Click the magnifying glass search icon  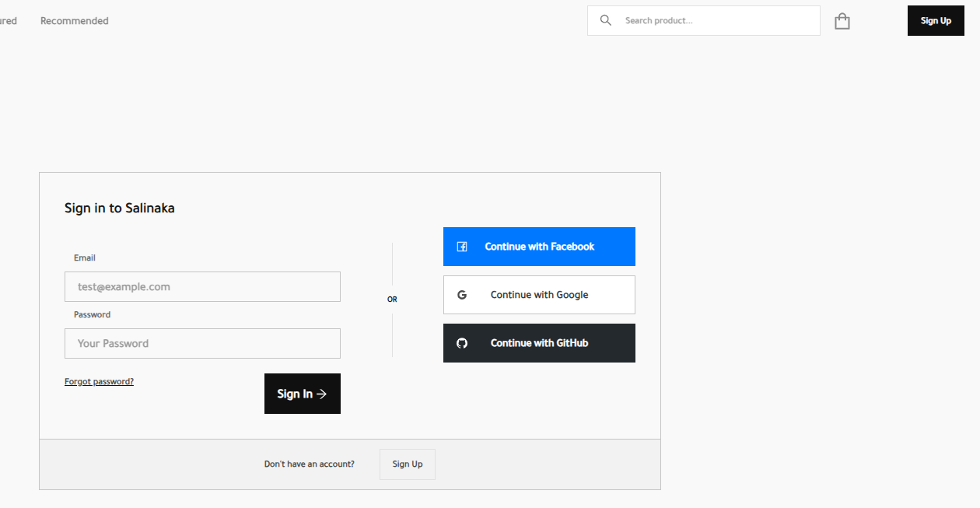pos(605,20)
